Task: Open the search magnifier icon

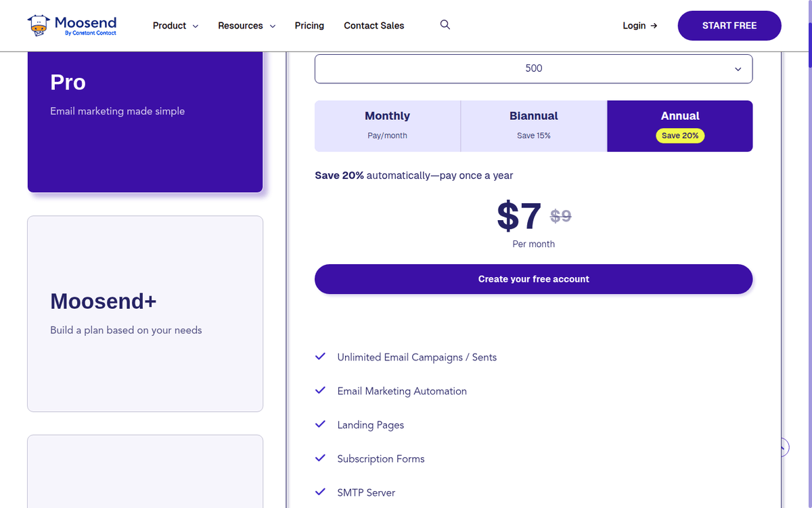Action: pyautogui.click(x=445, y=25)
